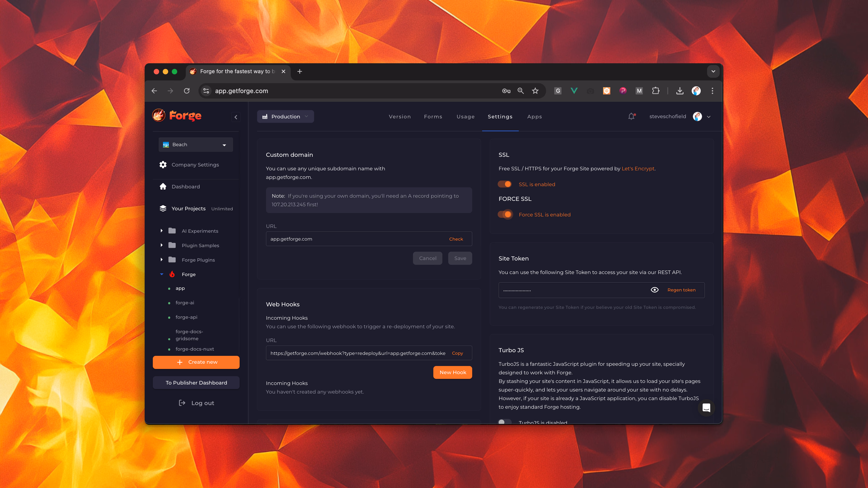Expand the AI Experiments folder
868x488 pixels.
tap(162, 231)
